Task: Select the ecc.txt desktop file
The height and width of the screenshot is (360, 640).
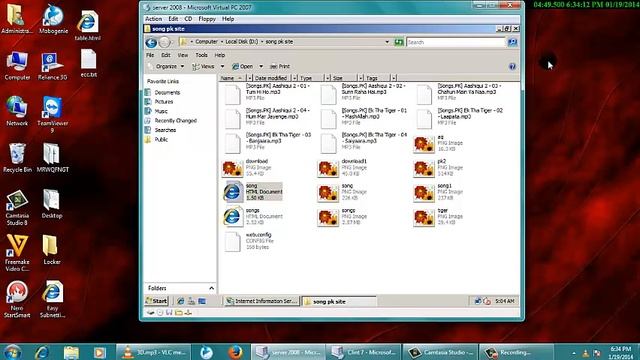Action: [88, 63]
